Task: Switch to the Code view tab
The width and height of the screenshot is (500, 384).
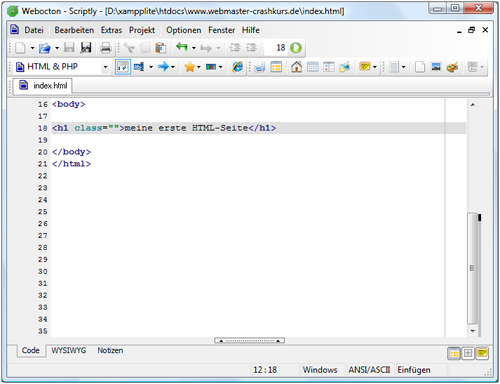Action: pyautogui.click(x=31, y=350)
